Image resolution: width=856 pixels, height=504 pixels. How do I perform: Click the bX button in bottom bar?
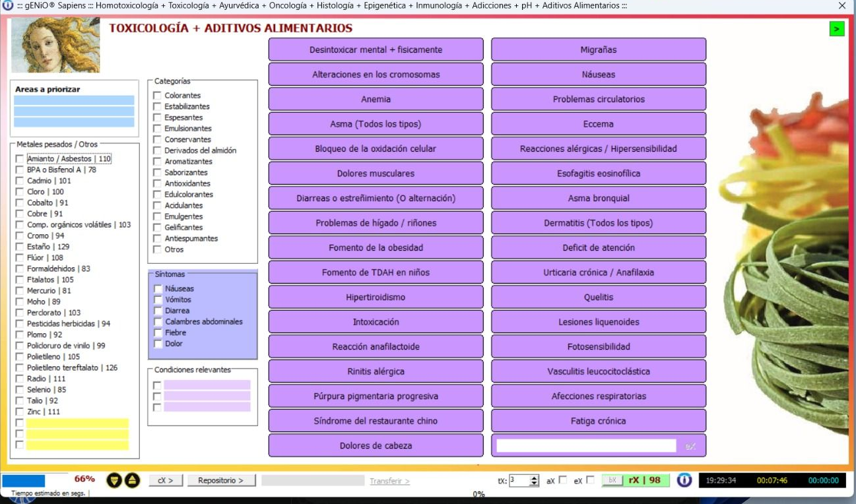(x=612, y=480)
